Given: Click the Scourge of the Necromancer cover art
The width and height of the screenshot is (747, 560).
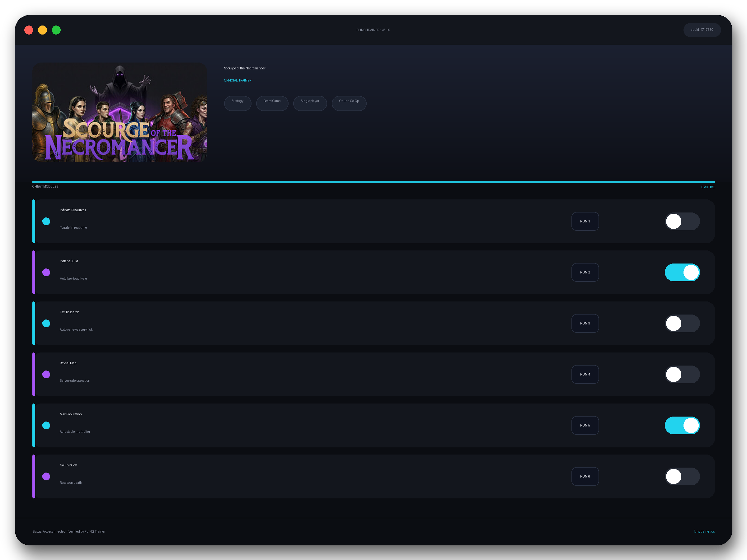Looking at the screenshot, I should tap(120, 112).
